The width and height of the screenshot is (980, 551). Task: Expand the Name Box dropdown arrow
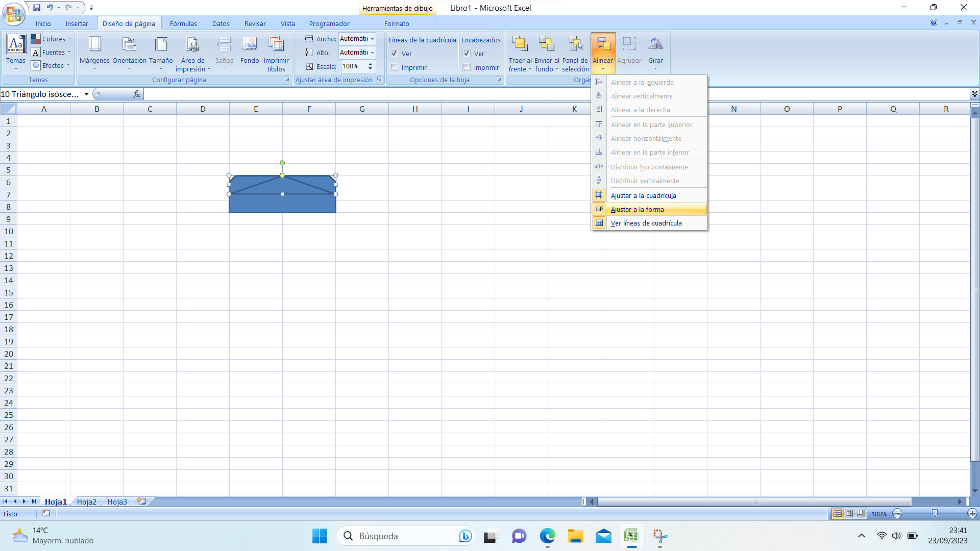click(x=86, y=94)
